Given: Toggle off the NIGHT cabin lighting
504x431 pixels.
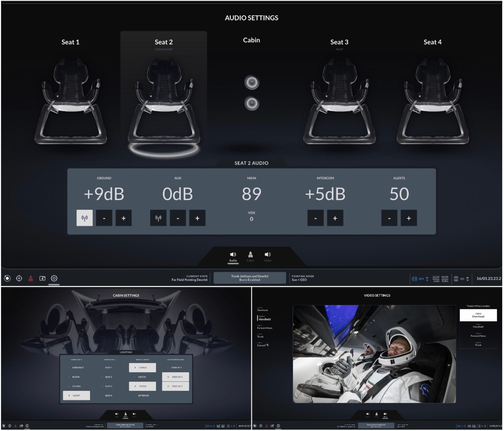Looking at the screenshot, I should pyautogui.click(x=76, y=396).
